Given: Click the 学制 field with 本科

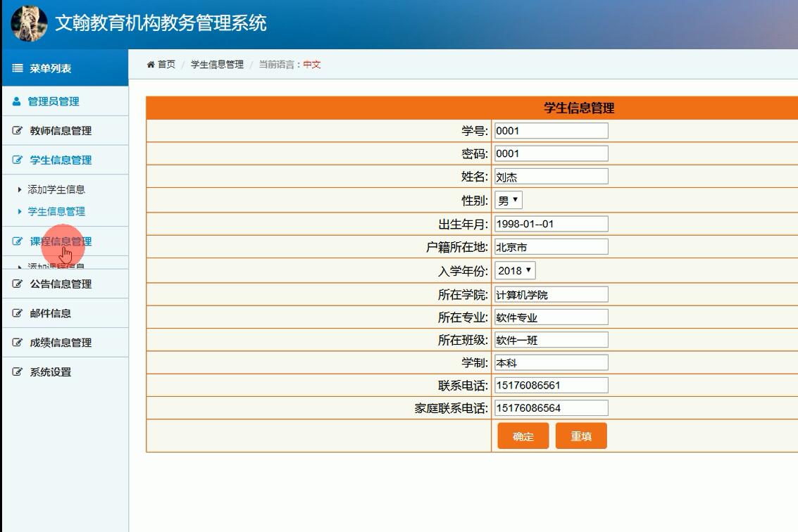Looking at the screenshot, I should pyautogui.click(x=551, y=362).
